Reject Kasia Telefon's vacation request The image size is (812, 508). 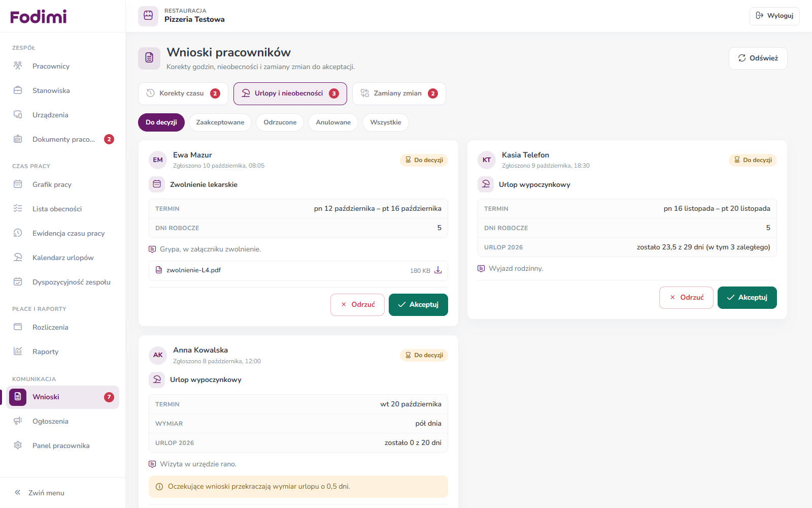686,298
